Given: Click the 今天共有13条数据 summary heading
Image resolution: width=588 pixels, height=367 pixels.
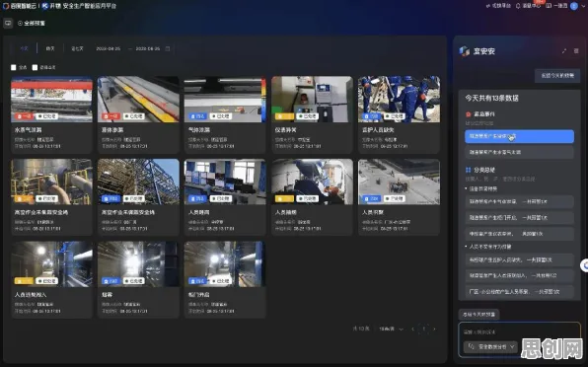Looking at the screenshot, I should coord(491,99).
